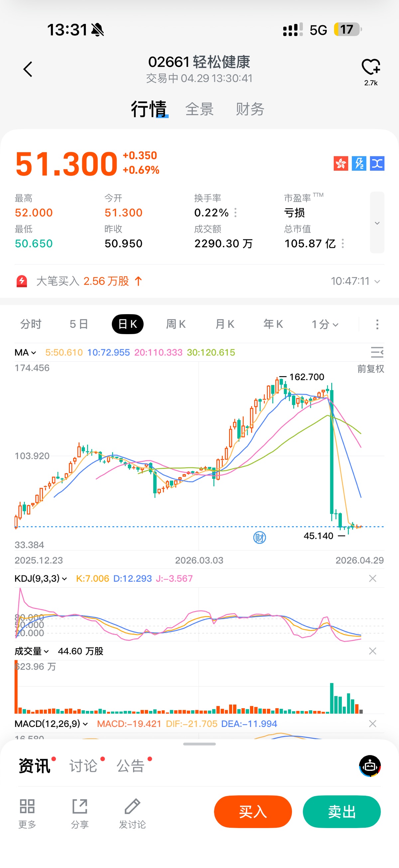Viewport: 399px width, 868px height.
Task: Open the 讨论 tab
Action: [x=83, y=765]
